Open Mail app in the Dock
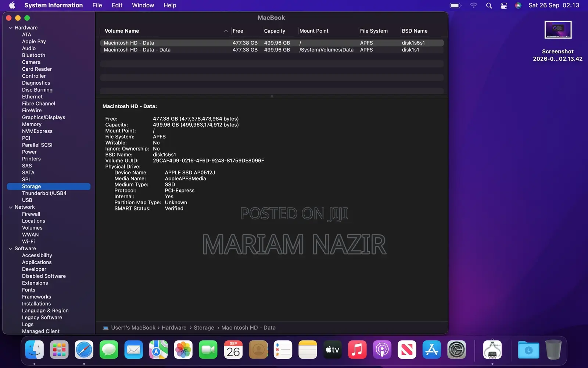Image resolution: width=588 pixels, height=368 pixels. (x=134, y=349)
